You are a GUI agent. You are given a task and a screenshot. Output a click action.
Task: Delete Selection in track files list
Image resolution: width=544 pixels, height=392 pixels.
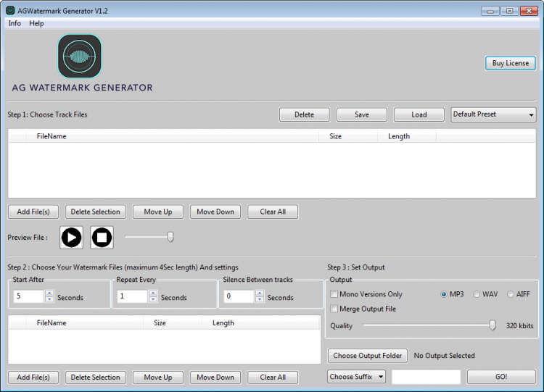click(x=96, y=212)
